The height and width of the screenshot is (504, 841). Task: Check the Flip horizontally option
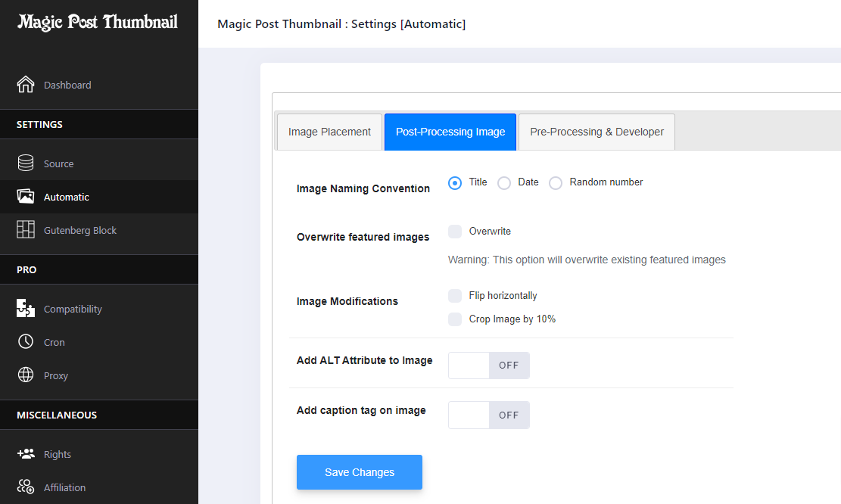455,296
